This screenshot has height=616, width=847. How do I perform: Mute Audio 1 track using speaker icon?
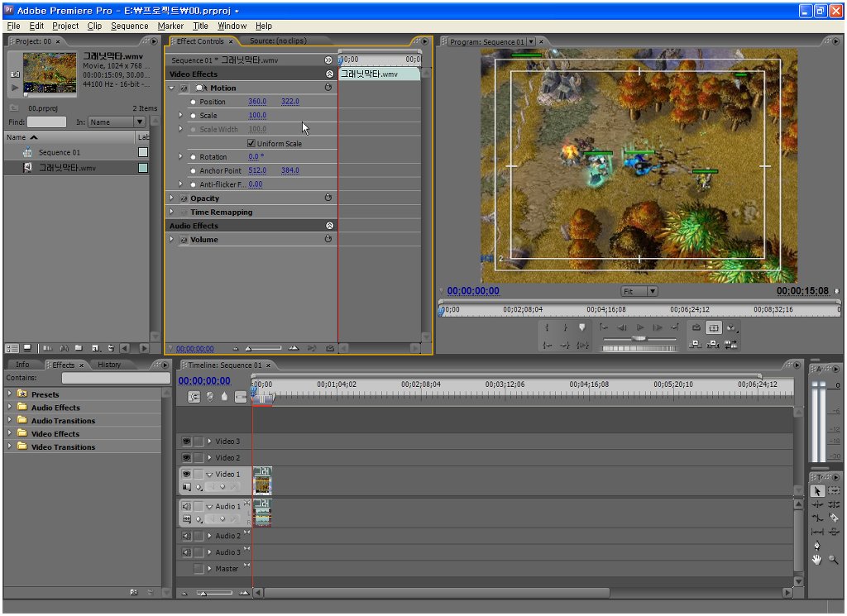(x=186, y=506)
